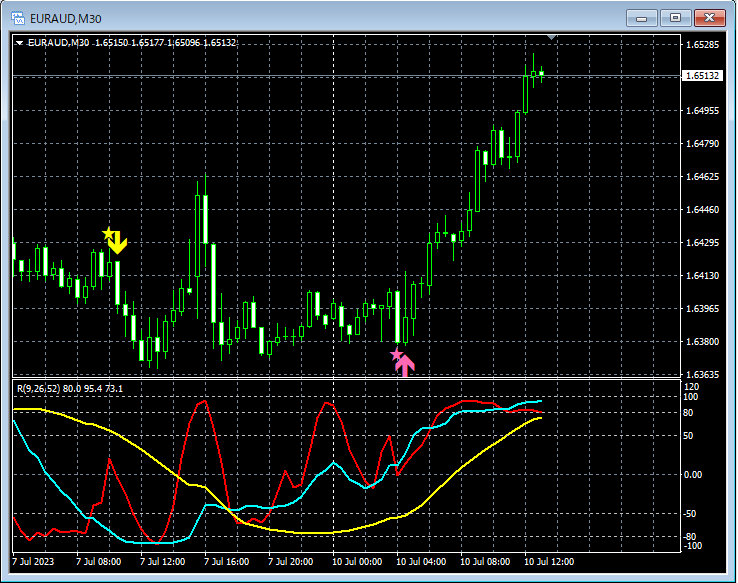This screenshot has height=583, width=738.
Task: Click the price scale value 1.64295
Action: (702, 242)
